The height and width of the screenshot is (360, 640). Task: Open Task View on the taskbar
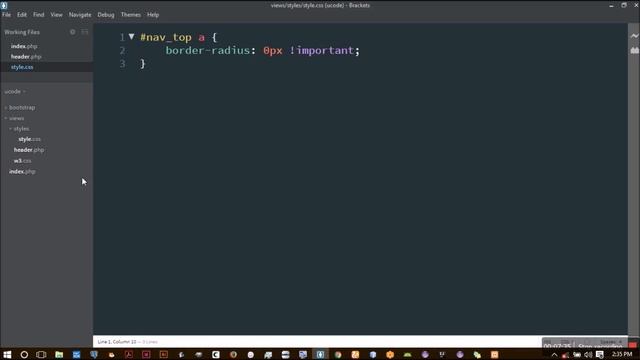41,355
